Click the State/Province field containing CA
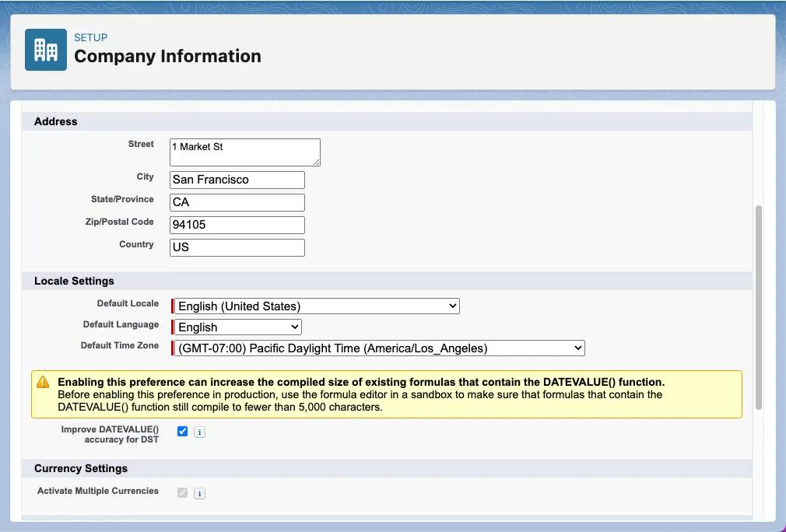 237,202
